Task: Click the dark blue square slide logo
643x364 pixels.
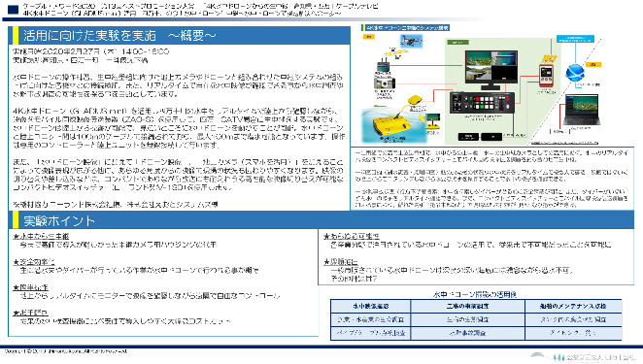Action: [x=14, y=10]
